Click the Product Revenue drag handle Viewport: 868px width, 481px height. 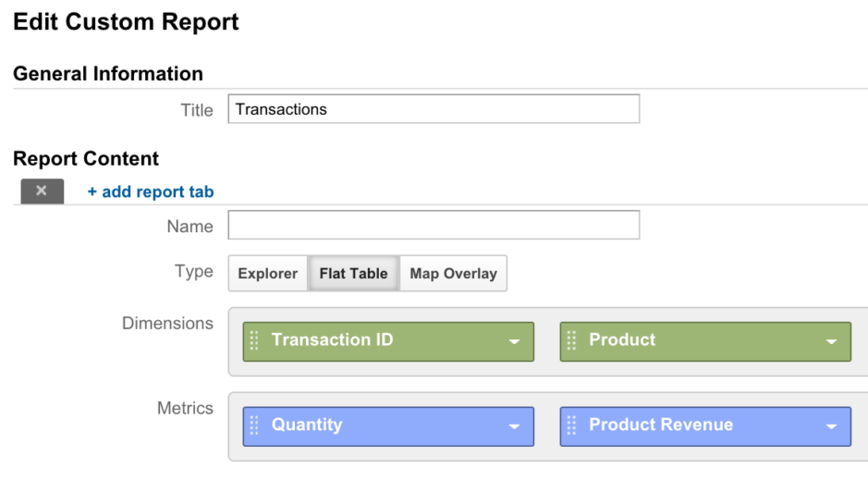[571, 425]
